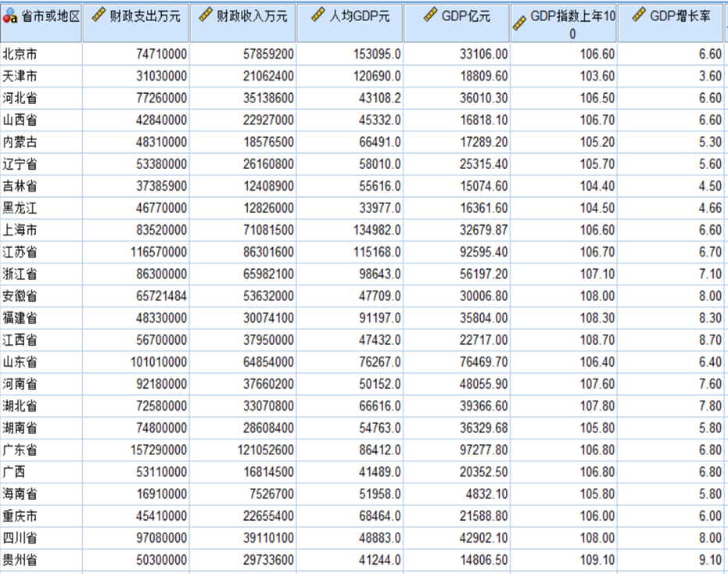Image resolution: width=728 pixels, height=574 pixels.
Task: Click the 吉林省 row cell
Action: pos(41,186)
